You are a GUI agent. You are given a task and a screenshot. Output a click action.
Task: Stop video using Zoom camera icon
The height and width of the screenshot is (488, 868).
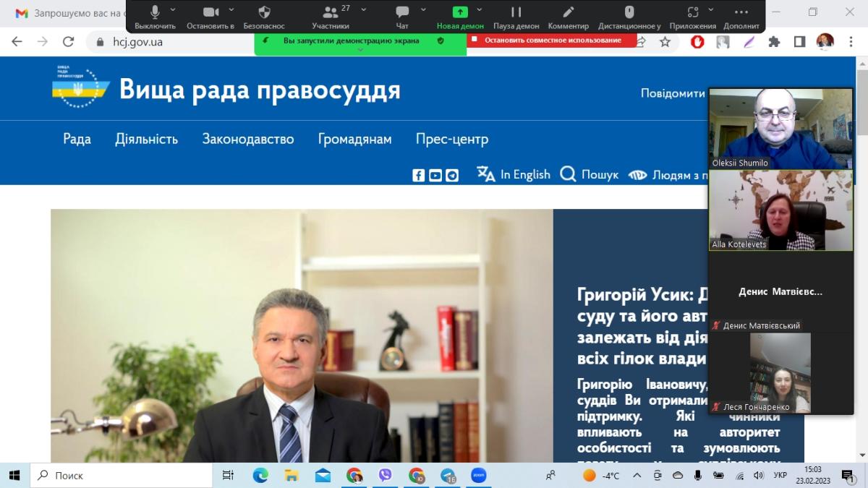(210, 13)
